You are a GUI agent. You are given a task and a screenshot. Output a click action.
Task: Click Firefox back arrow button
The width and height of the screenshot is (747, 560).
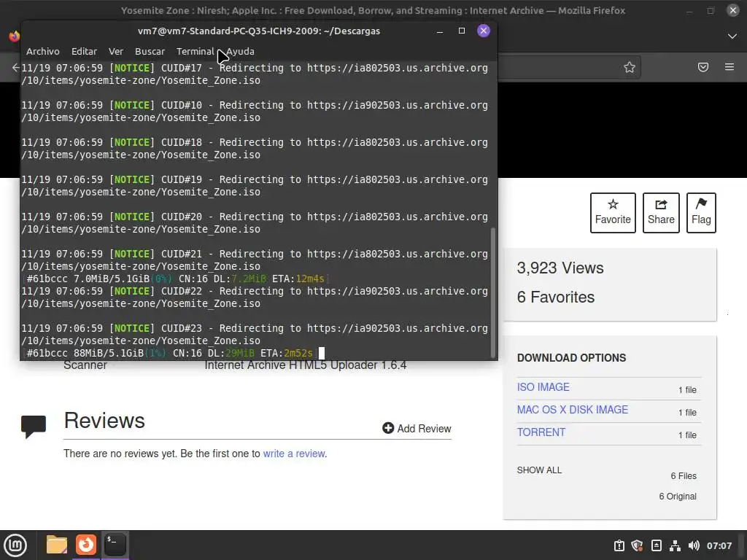click(x=15, y=68)
